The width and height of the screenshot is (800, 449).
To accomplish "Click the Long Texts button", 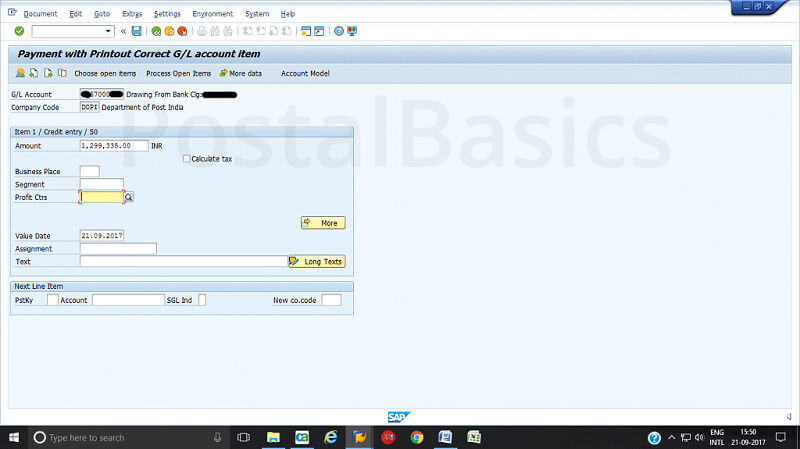I will 316,262.
